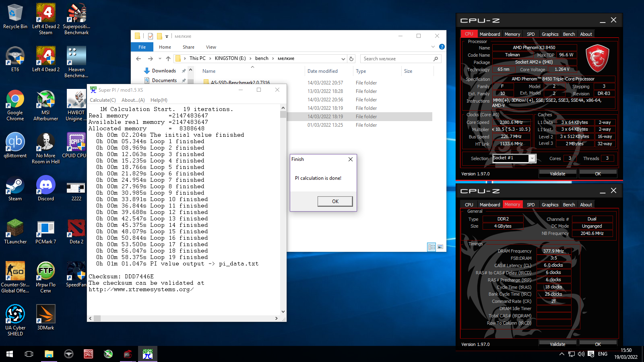Open Heaven Benchmark desktop icon
Viewport: 644px width, 362px height.
click(x=76, y=62)
